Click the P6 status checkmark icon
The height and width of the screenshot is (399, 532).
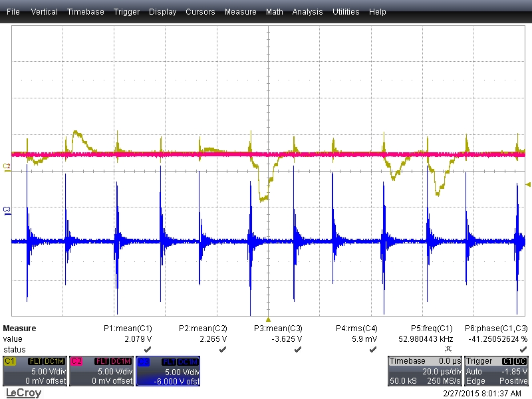click(523, 349)
